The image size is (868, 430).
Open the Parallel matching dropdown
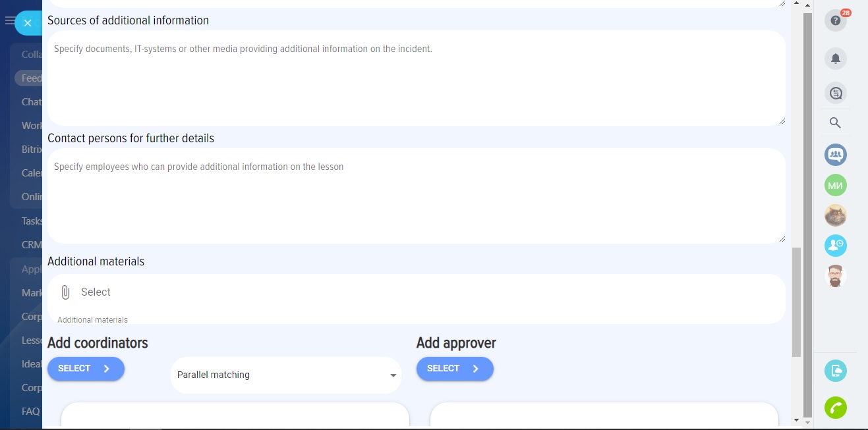[286, 375]
